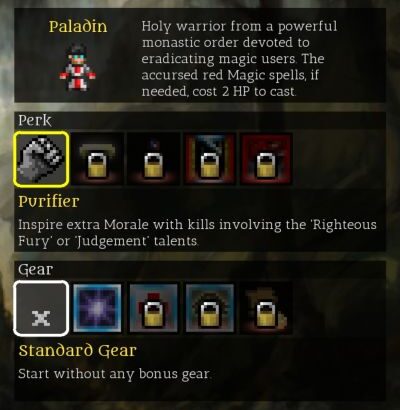This screenshot has width=400, height=410.
Task: Click the third locked perk with dark background
Action: click(x=154, y=159)
